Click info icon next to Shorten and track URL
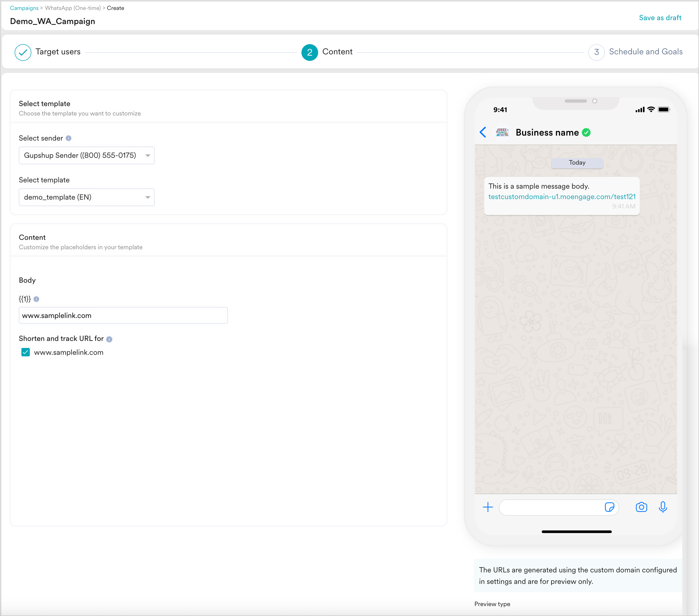The width and height of the screenshot is (699, 616). pos(109,339)
